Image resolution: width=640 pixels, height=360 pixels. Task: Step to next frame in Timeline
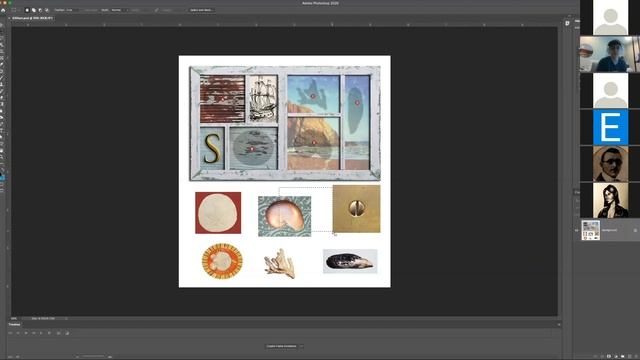pos(33,333)
